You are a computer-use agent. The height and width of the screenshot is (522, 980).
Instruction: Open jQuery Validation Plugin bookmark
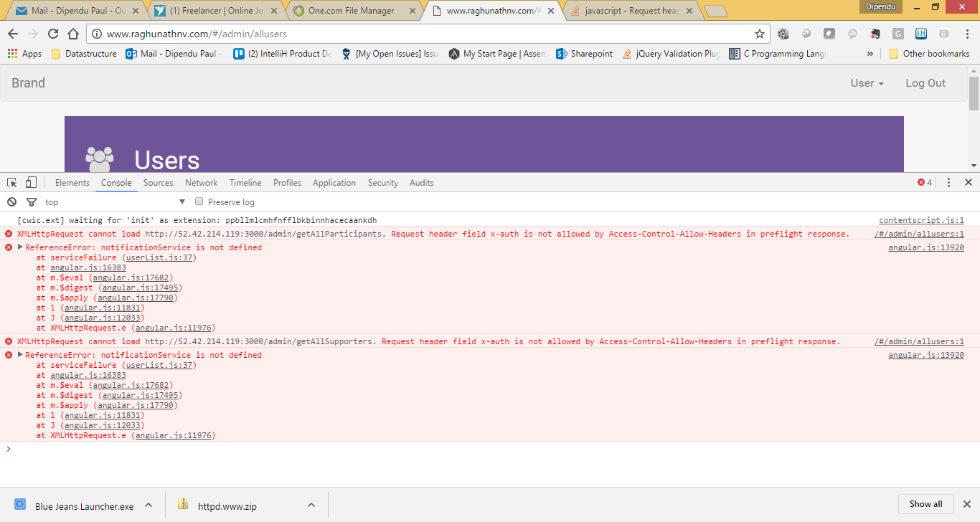point(671,54)
